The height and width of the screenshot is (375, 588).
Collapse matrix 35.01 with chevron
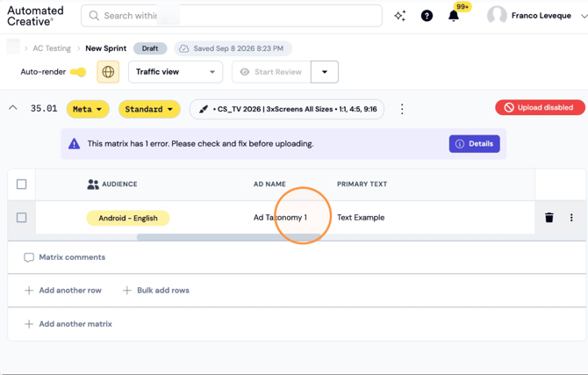(13, 108)
